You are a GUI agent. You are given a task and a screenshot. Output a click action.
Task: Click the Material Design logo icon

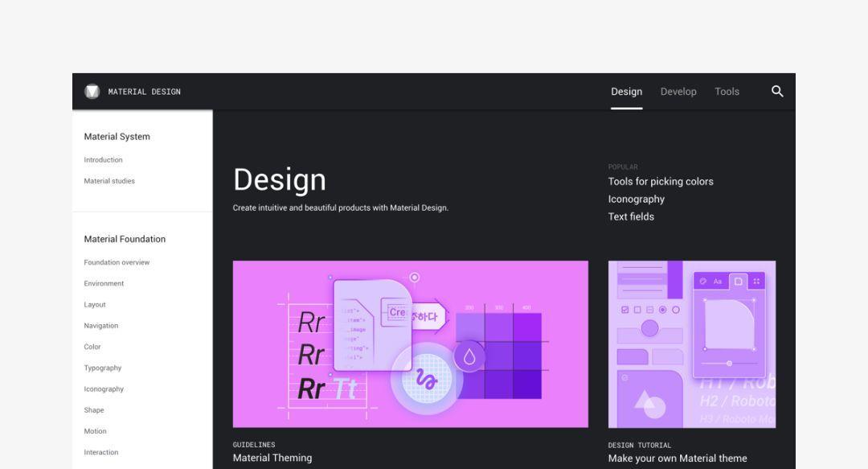pos(92,92)
